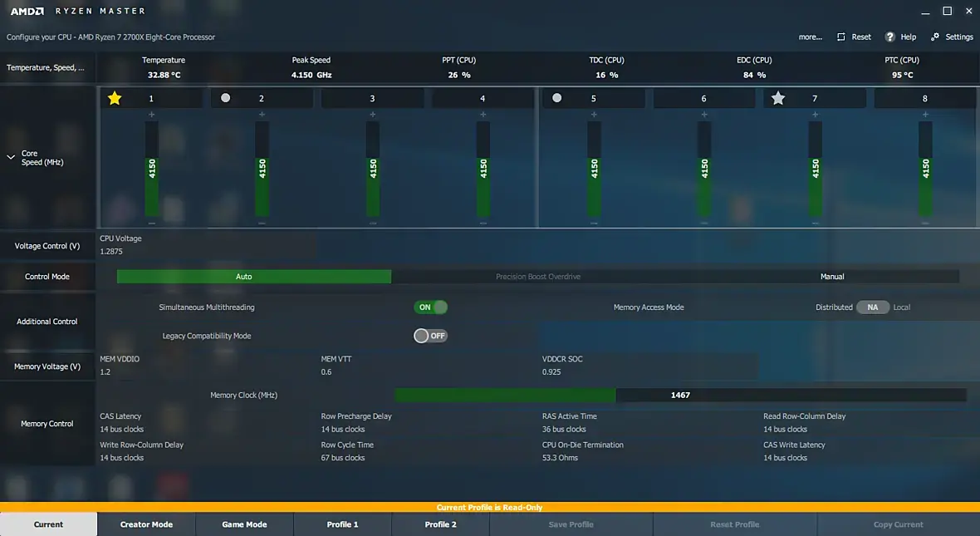This screenshot has width=980, height=536.
Task: Click the gold star on core 1
Action: pyautogui.click(x=115, y=98)
